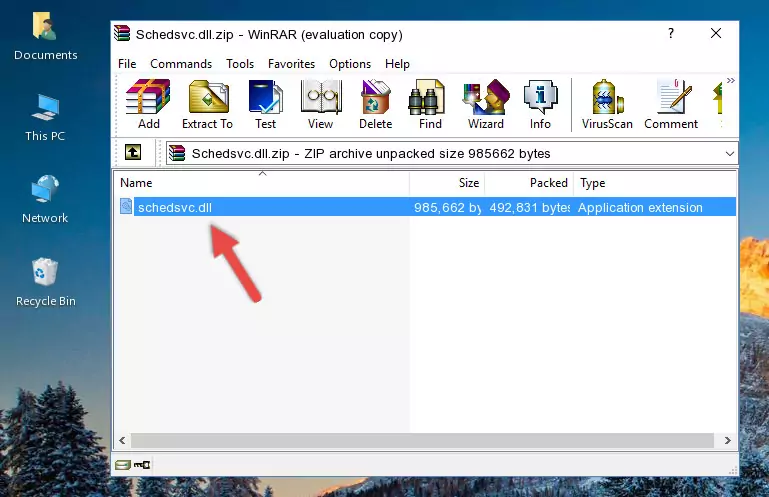769x497 pixels.
Task: Show more toolbar buttons chevron
Action: [731, 80]
